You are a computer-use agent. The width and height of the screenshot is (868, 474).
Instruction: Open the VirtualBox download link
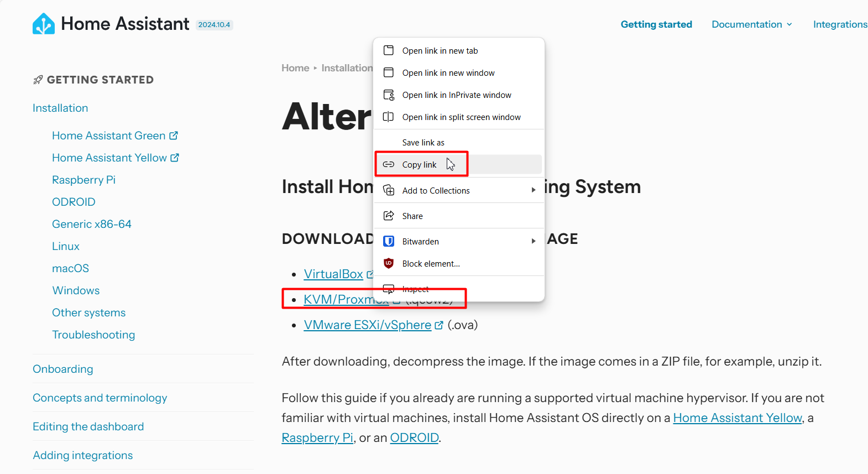click(x=333, y=274)
